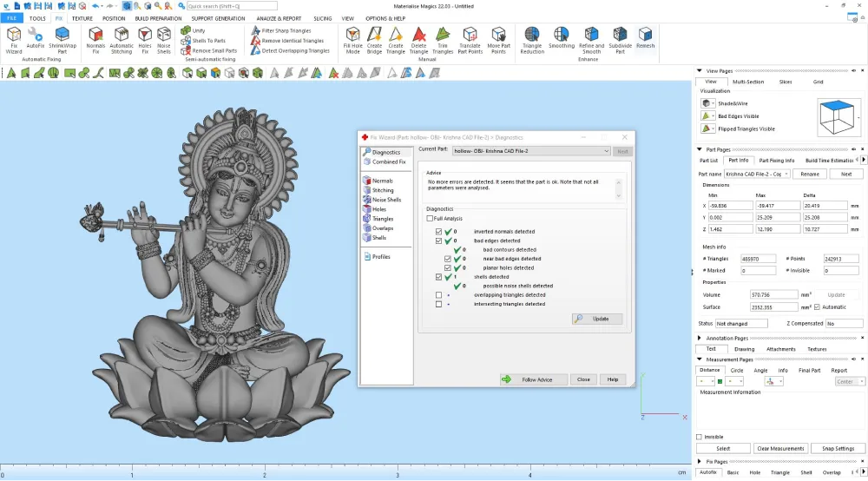Open the Current Part dropdown

pos(531,151)
